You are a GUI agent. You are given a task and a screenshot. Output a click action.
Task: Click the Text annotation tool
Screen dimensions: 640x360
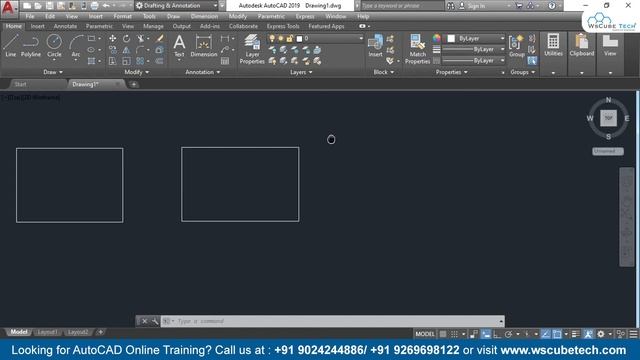[179, 45]
